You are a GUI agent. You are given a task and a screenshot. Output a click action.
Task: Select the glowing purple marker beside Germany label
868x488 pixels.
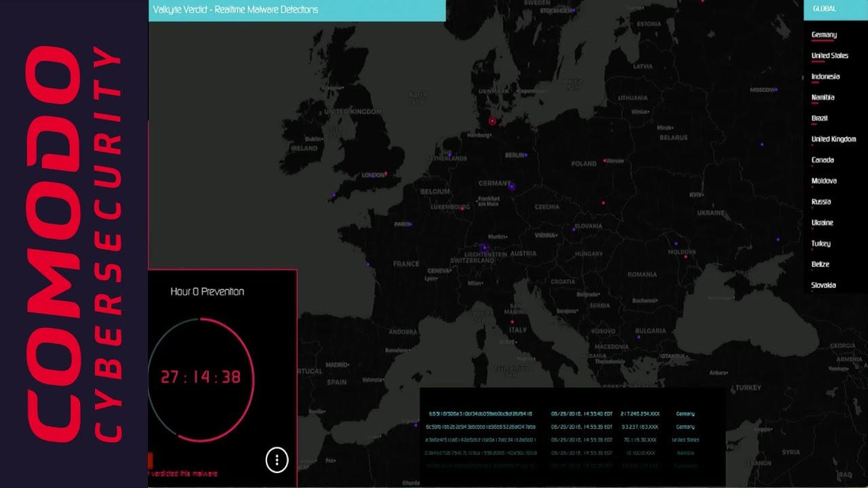point(512,186)
